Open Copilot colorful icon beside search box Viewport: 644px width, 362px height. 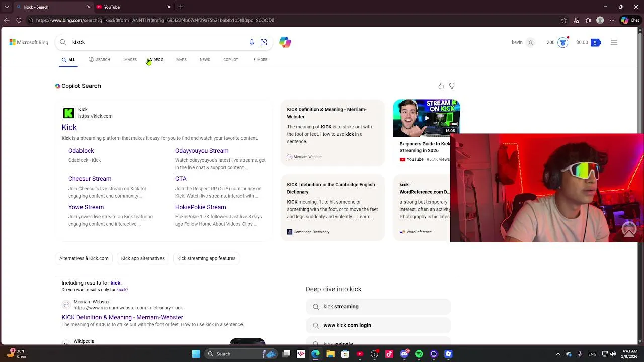[285, 42]
